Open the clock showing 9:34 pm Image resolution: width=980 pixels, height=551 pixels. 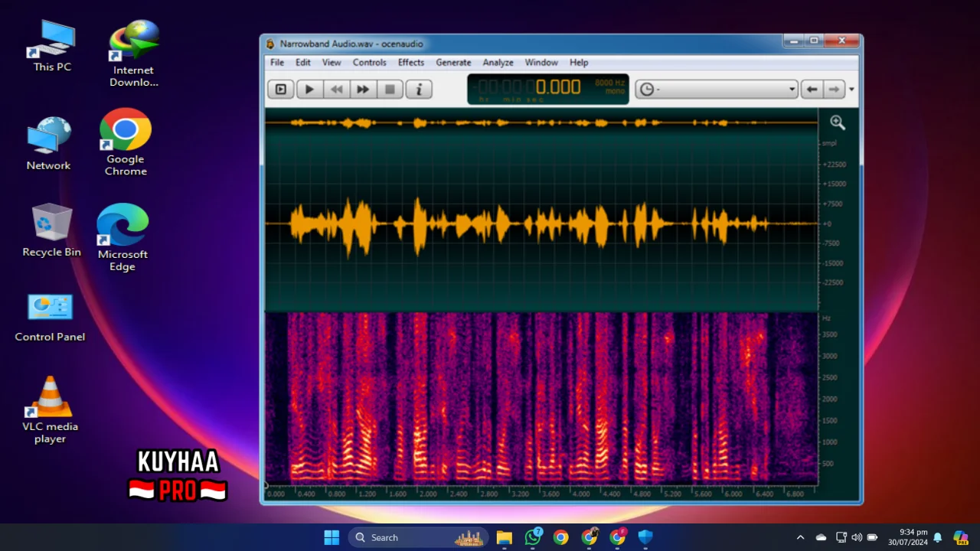[x=907, y=537]
